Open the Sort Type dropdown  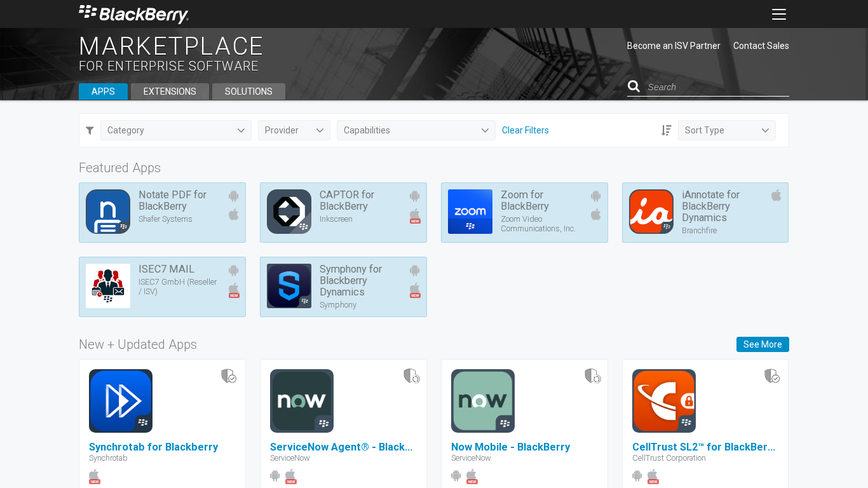pyautogui.click(x=726, y=130)
